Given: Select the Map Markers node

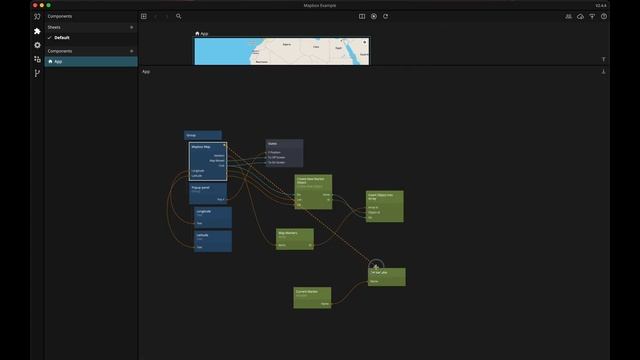Looking at the screenshot, I should coord(295,239).
